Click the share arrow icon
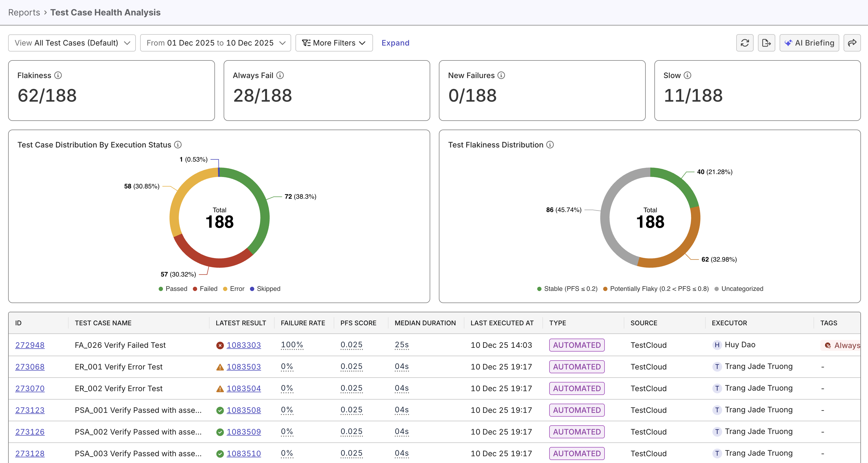The image size is (868, 463). pyautogui.click(x=852, y=43)
